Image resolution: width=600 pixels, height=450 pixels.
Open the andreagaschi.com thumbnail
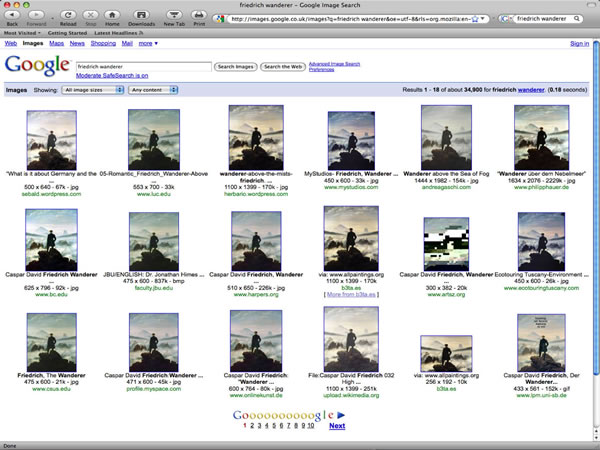click(446, 138)
